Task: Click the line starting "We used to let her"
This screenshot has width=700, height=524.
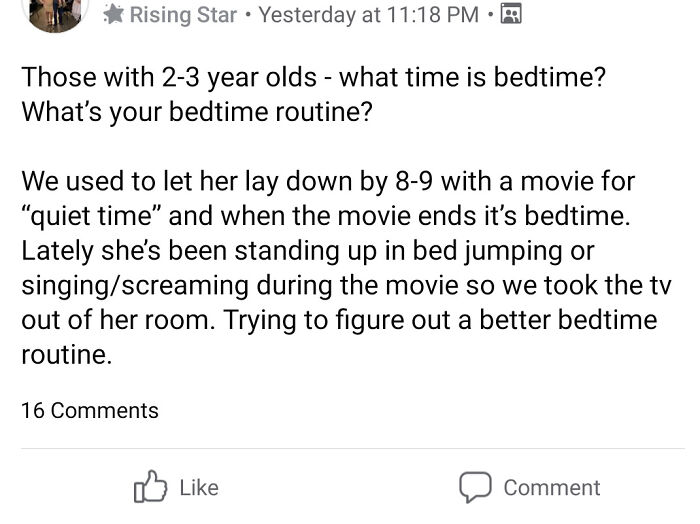Action: [328, 182]
